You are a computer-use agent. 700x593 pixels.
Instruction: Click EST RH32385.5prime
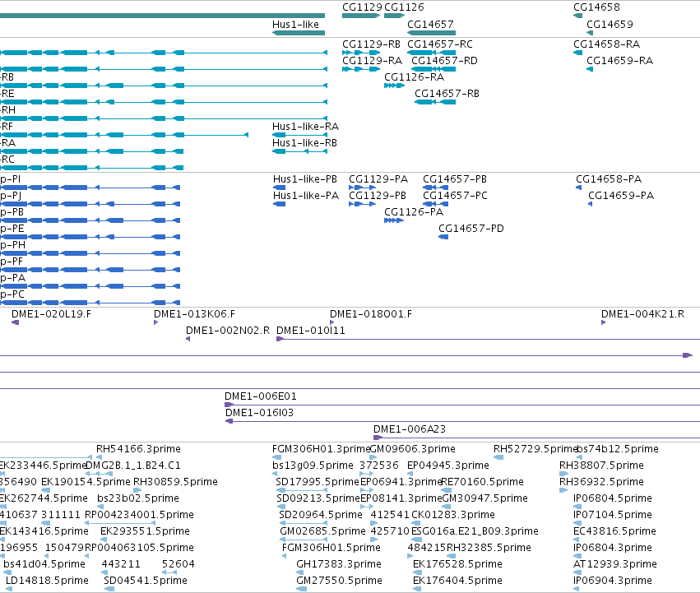point(489,548)
